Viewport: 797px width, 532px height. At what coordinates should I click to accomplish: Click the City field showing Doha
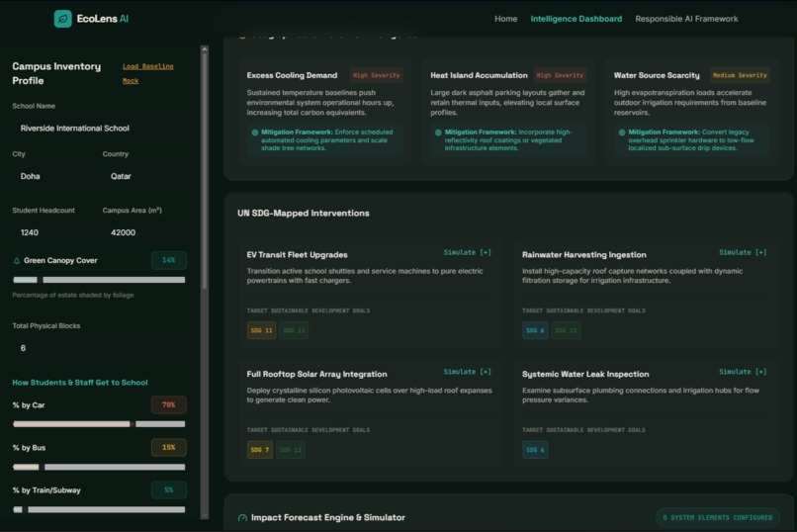coord(53,176)
